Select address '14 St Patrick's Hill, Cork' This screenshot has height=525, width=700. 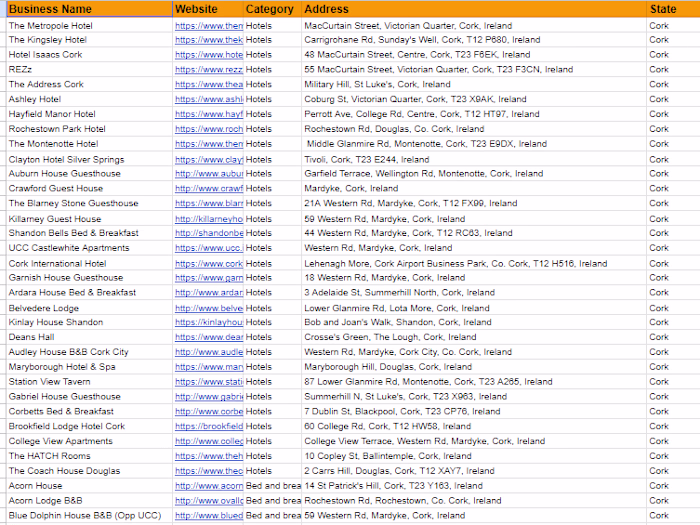474,486
